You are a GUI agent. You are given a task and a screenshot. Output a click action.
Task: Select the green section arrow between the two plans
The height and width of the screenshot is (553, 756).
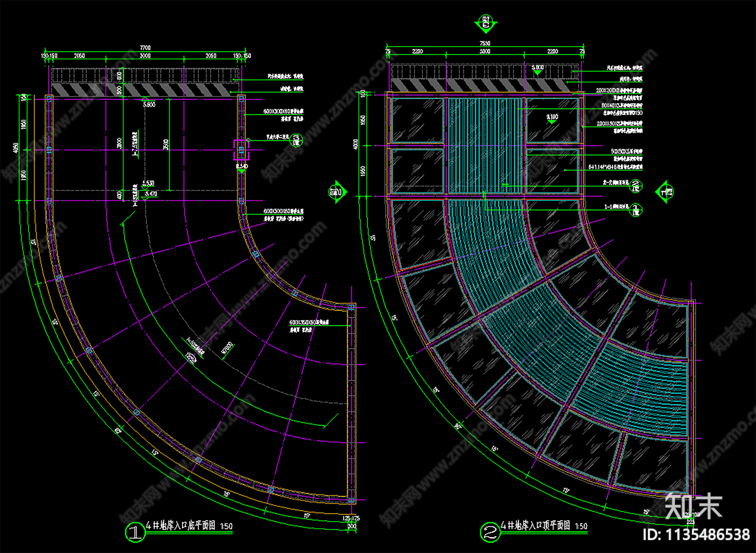coord(337,192)
